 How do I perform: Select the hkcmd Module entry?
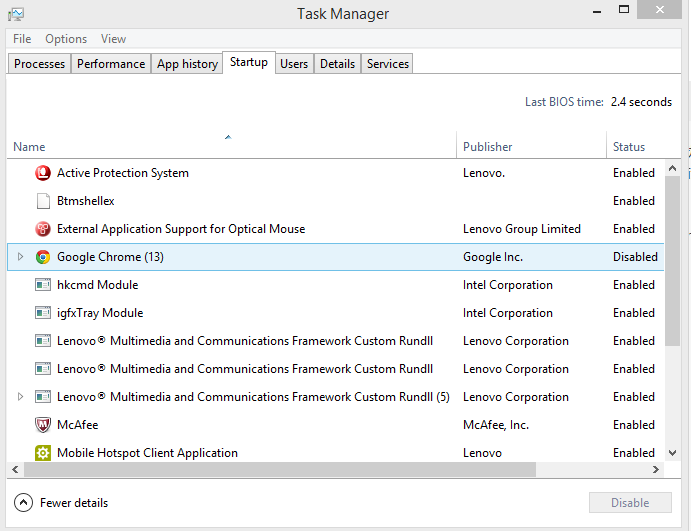(x=97, y=285)
